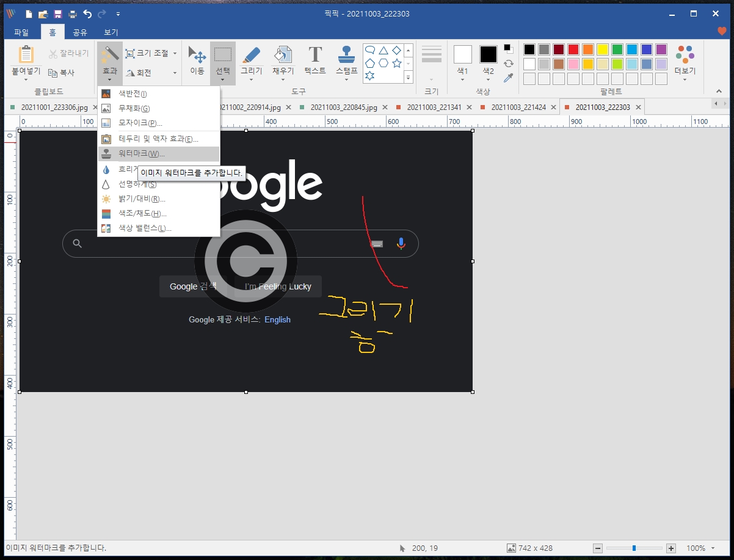Click 워터마크 in the effects menu
This screenshot has height=560, width=734.
(159, 154)
